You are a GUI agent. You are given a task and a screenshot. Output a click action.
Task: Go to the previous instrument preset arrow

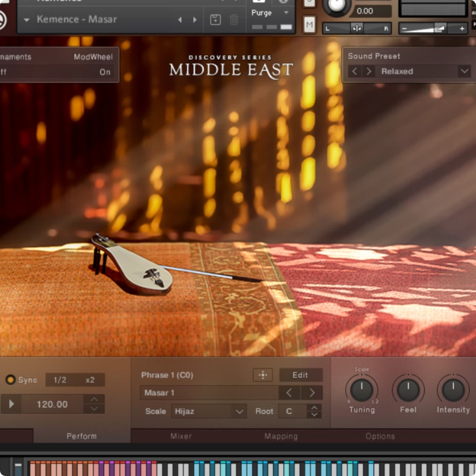pyautogui.click(x=180, y=20)
